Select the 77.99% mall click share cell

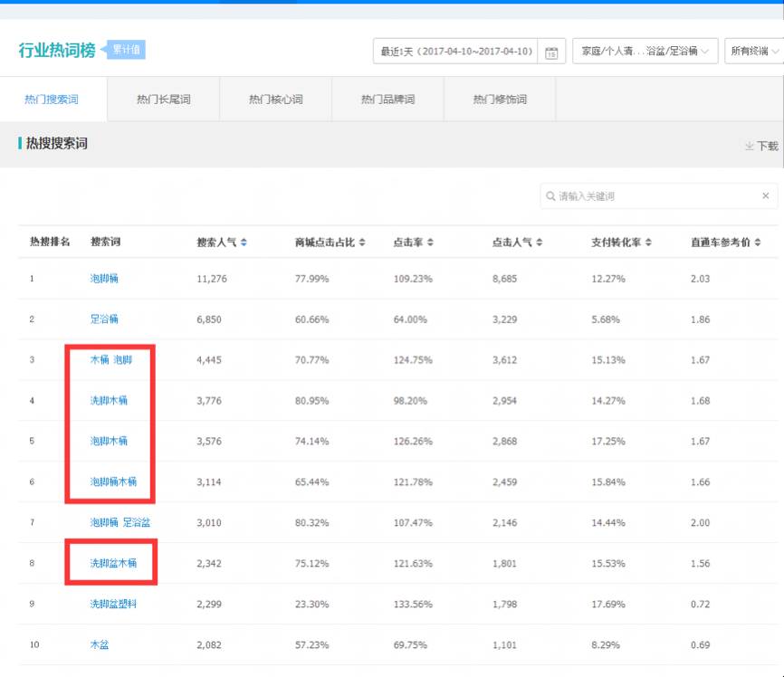pos(312,279)
